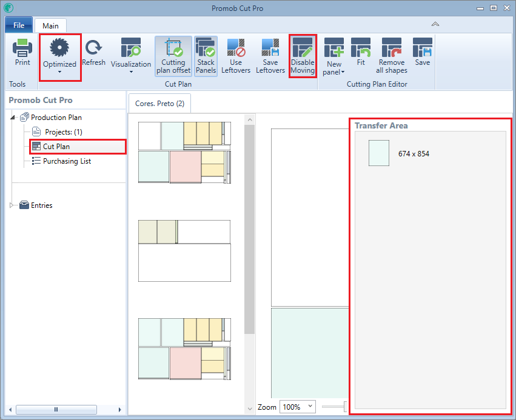Click the zoom slider handle

345,407
